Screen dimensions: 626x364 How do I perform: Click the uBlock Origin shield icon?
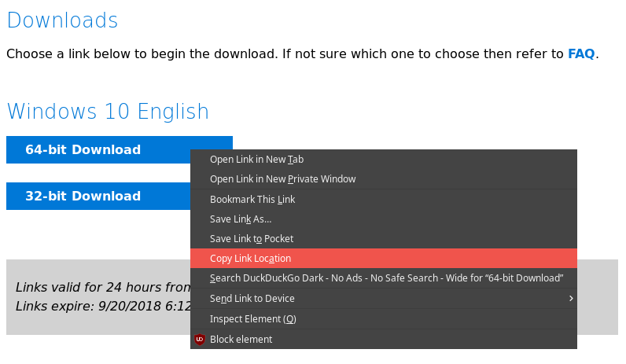tap(200, 339)
